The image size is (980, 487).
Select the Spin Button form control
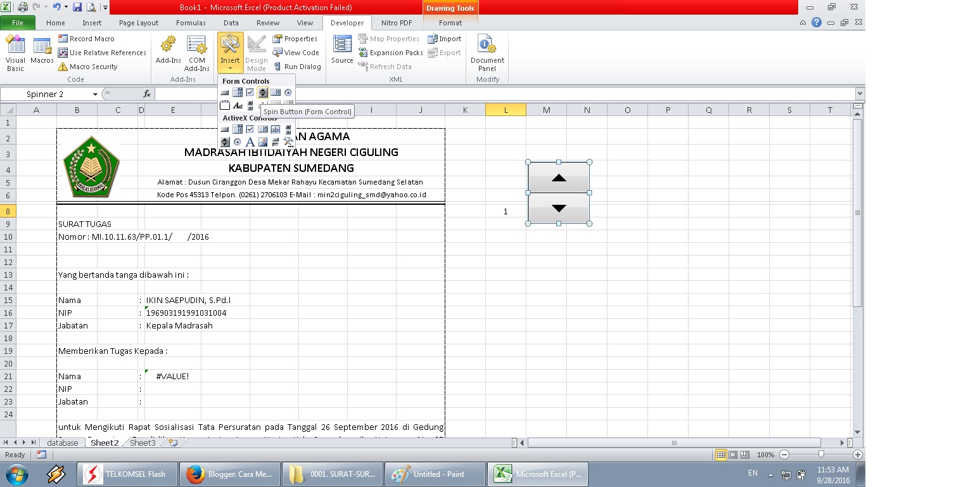262,92
